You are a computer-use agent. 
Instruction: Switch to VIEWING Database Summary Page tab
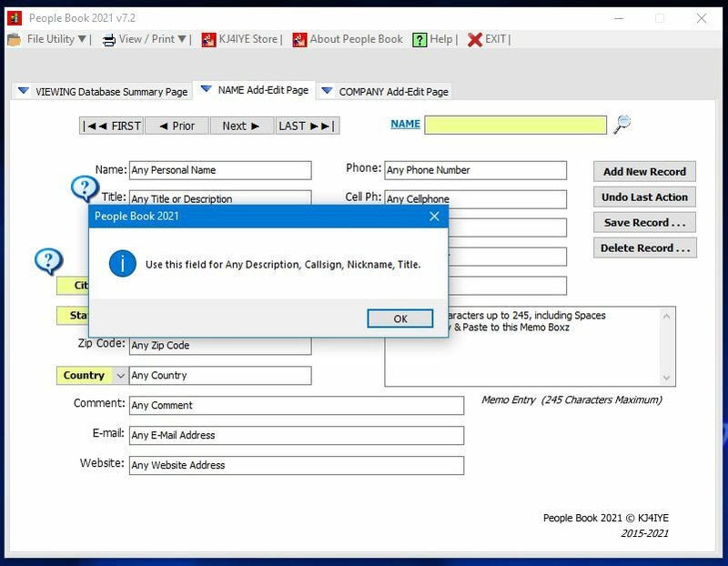coord(102,92)
